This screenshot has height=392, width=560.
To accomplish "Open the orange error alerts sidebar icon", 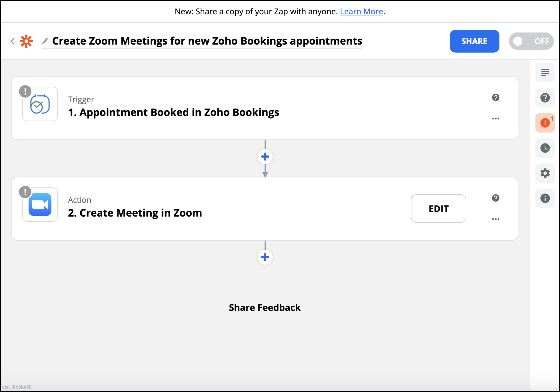I will 545,123.
